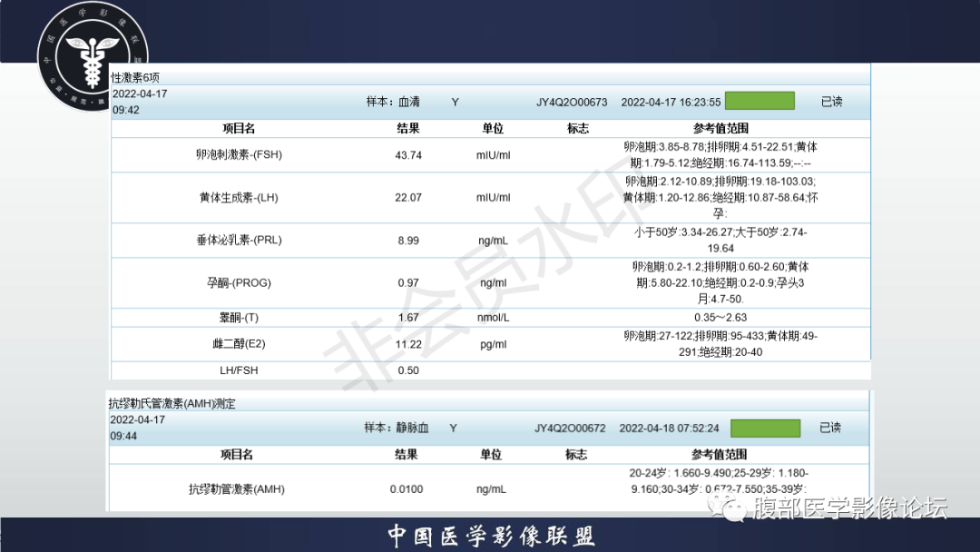980x552 pixels.
Task: Click timestamp 2022-04-18 07:52:24
Action: coord(669,429)
